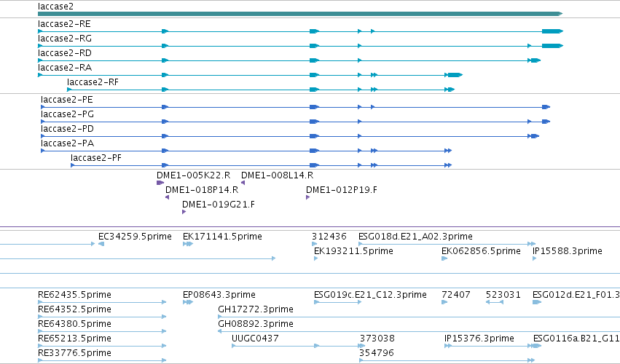Select the 354796 feature label
Screen dimensions: 620x364
coord(377,353)
